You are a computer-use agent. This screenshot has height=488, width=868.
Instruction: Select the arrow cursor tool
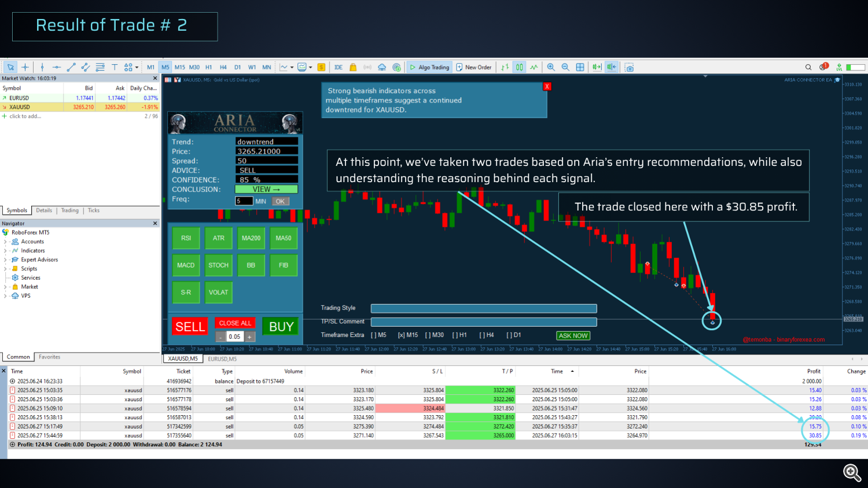tap(10, 67)
